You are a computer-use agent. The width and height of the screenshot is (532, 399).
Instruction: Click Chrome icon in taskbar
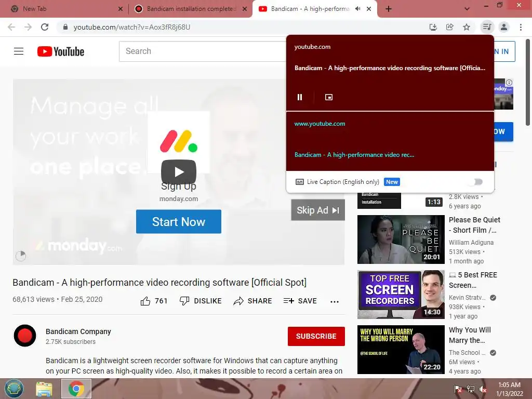click(x=76, y=389)
